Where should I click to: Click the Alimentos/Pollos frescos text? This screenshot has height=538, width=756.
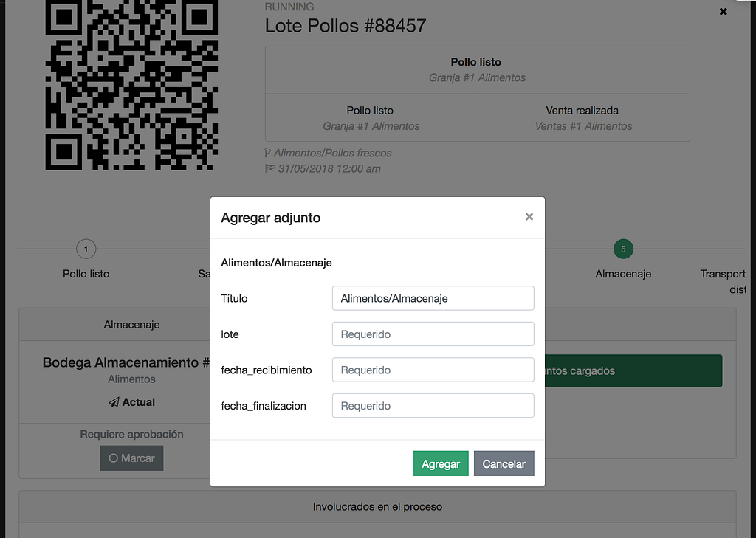[x=333, y=154]
